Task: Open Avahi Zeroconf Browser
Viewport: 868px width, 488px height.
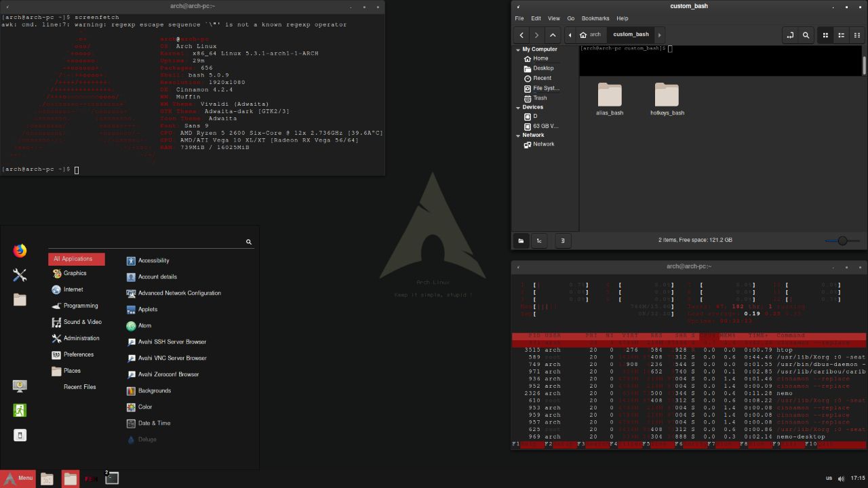Action: (163, 374)
